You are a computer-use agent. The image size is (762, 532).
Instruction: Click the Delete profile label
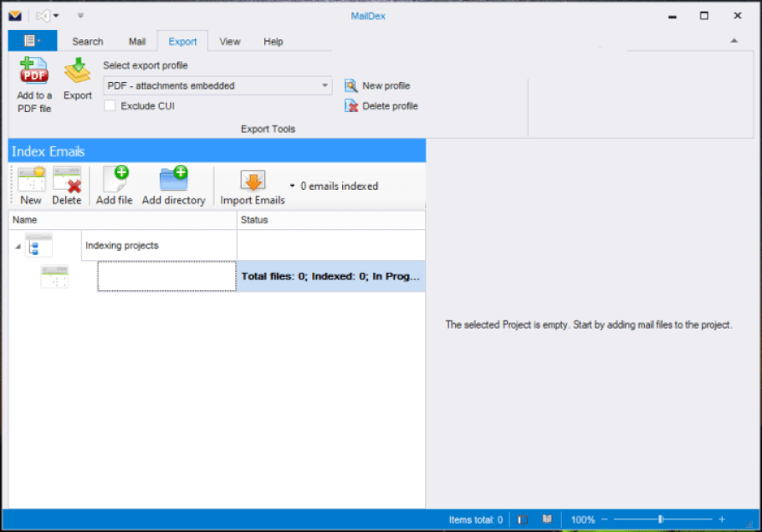tap(390, 106)
